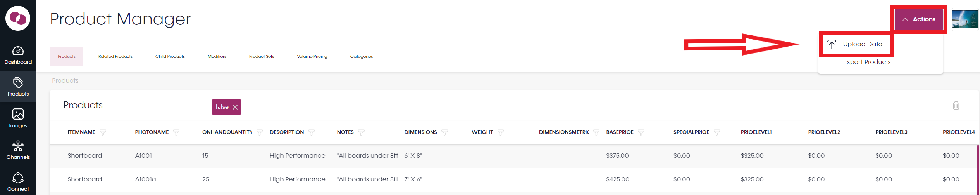Open the SPECIALPRICE column filter
Image resolution: width=980 pixels, height=195 pixels.
pyautogui.click(x=717, y=132)
